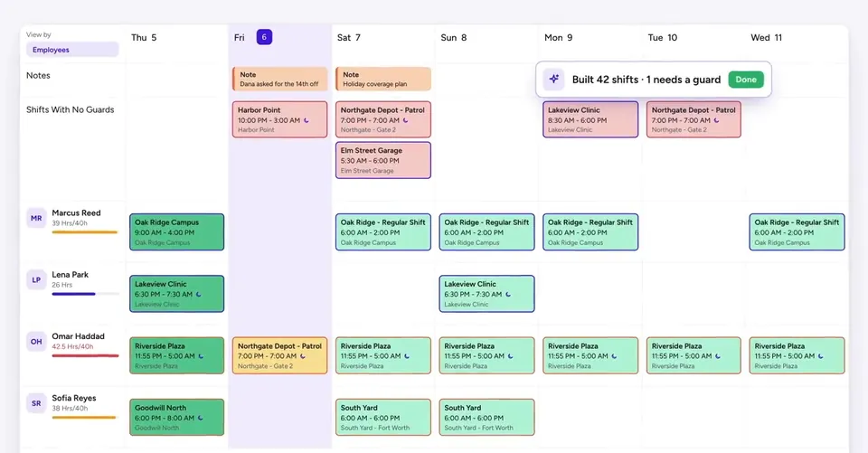Screen dimensions: 868x453
Task: Click the Sofia Reyes employee name
Action: [74, 398]
